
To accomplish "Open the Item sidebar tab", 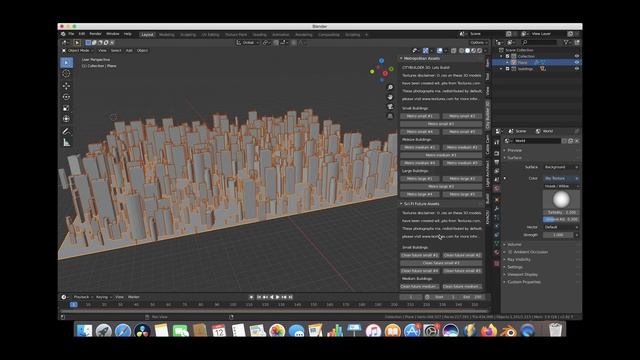I will tap(487, 63).
